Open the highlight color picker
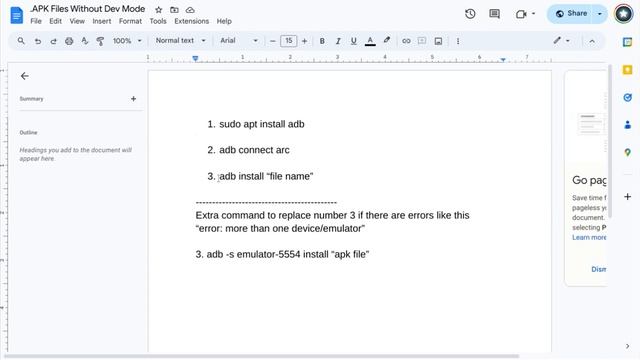Screen dimensions: 640x360 point(387,41)
